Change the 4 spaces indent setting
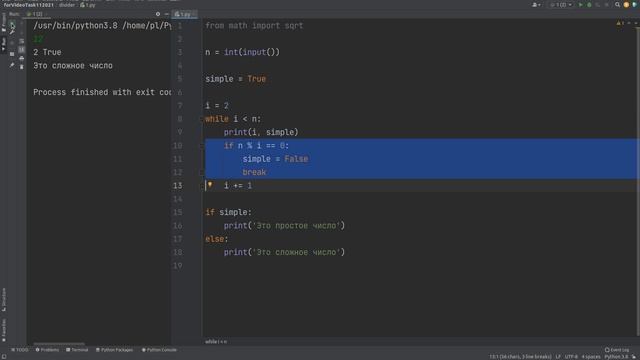 [590, 357]
